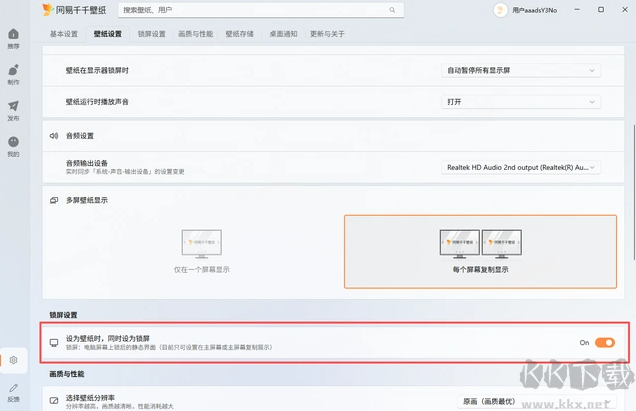
Task: Click the 壁纸在显示器锁屏时 label
Action: 97,70
